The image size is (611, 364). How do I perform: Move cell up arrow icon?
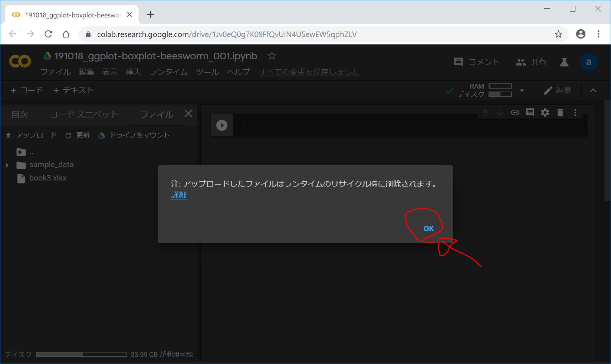[x=485, y=113]
